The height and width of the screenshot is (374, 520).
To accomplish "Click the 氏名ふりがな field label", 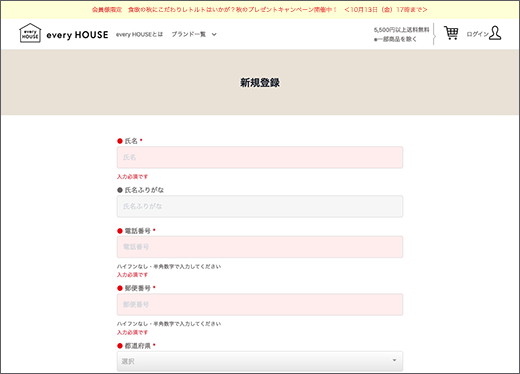I will click(144, 190).
